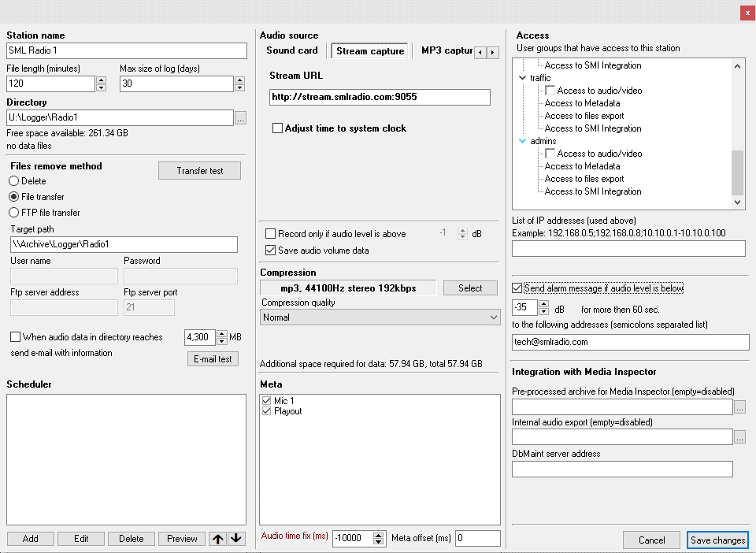Select traffic Access to files export item
This screenshot has height=553, width=756.
click(584, 116)
